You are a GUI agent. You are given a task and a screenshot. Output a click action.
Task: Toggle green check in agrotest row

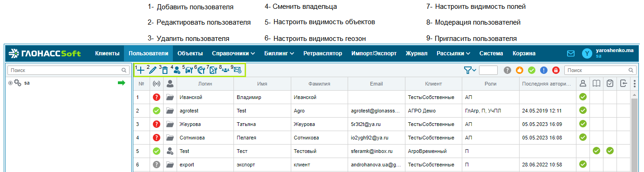(582, 111)
